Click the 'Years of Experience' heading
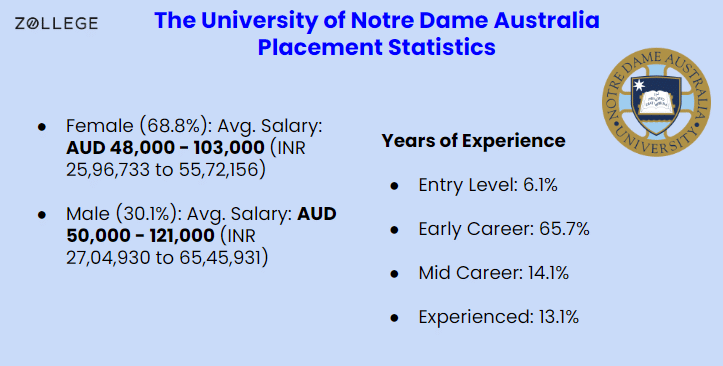Viewport: 723px width, 366px height. (x=473, y=141)
